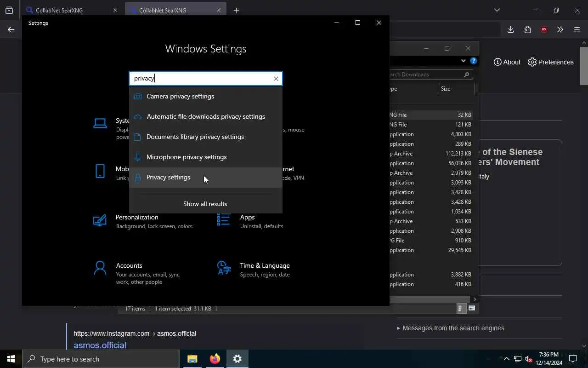Viewport: 588px width, 368px height.
Task: Open the asmos.official search result link
Action: (100, 345)
